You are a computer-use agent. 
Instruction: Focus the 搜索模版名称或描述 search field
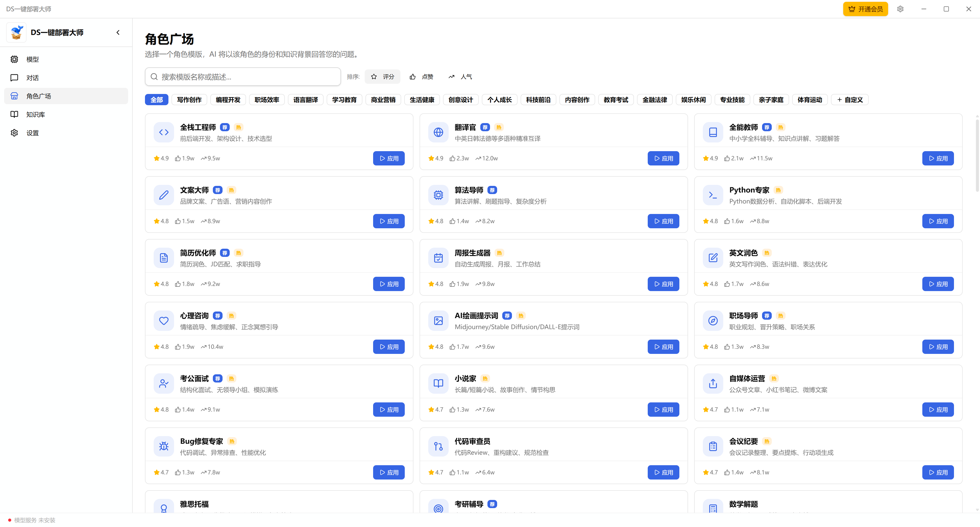pyautogui.click(x=243, y=77)
